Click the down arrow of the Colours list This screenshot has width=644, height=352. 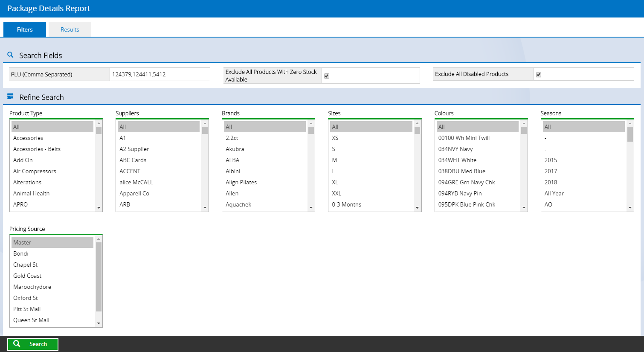point(524,208)
